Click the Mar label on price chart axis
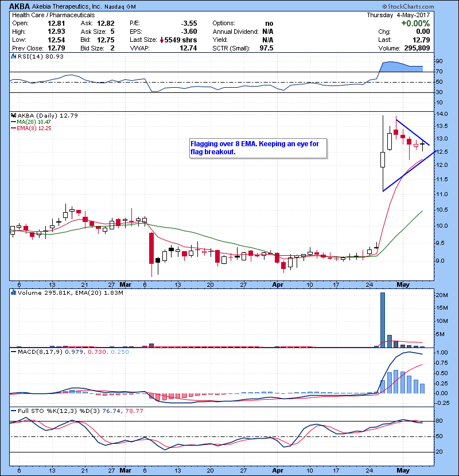Image resolution: width=459 pixels, height=476 pixels. pyautogui.click(x=126, y=285)
